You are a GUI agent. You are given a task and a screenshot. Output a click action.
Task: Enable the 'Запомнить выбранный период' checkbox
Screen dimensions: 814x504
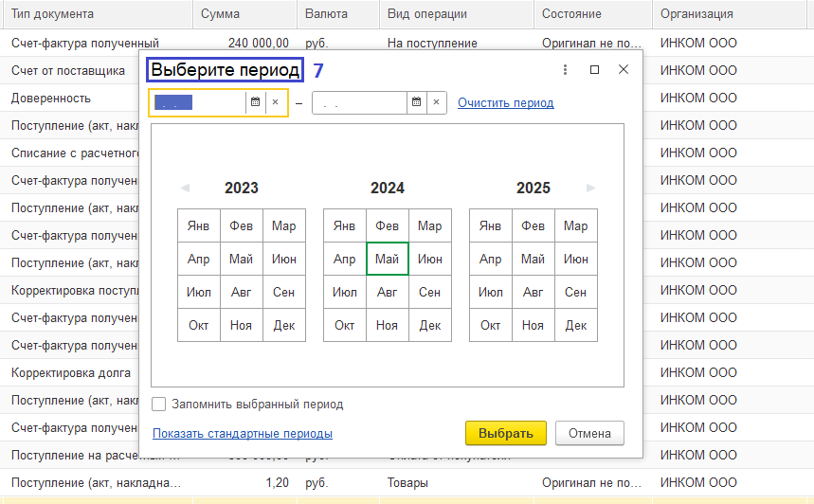159,405
